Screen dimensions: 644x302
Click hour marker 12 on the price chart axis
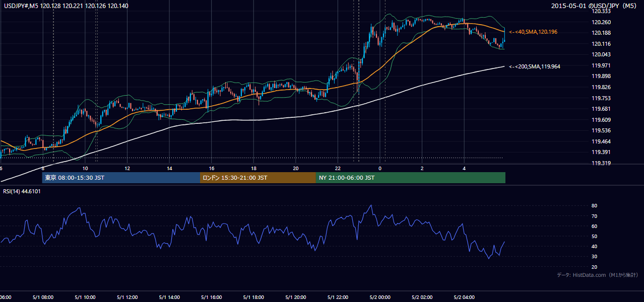127,169
